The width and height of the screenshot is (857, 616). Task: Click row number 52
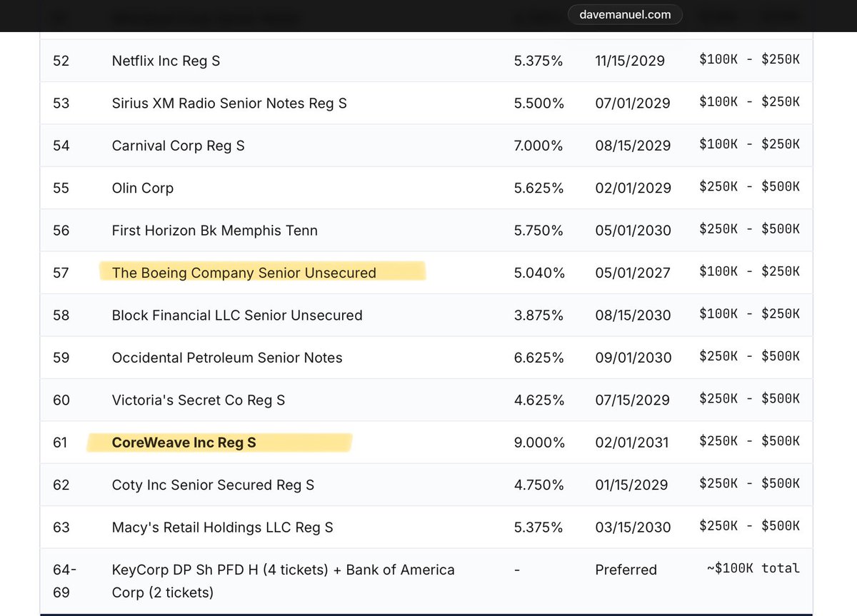pyautogui.click(x=61, y=61)
